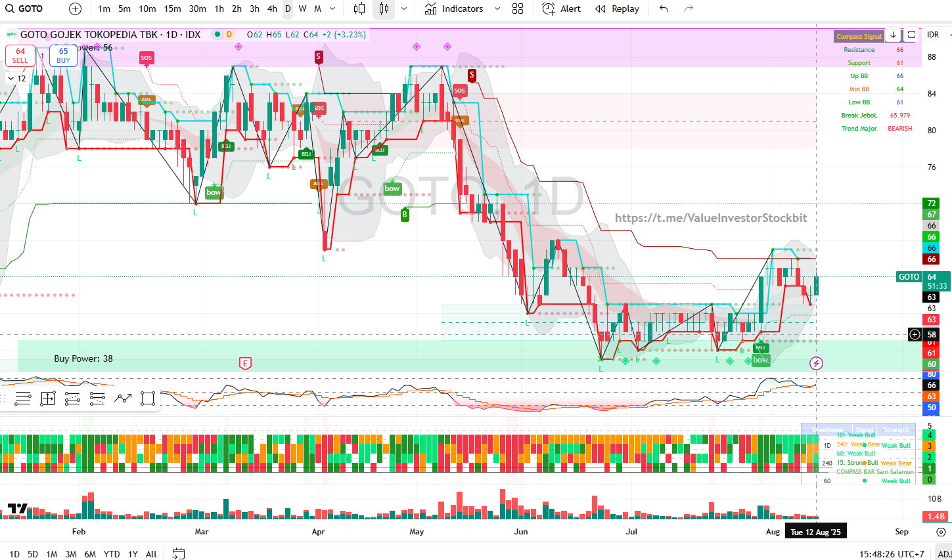Click the third floating drawing toolbar icon
The height and width of the screenshot is (560, 952).
tap(72, 398)
